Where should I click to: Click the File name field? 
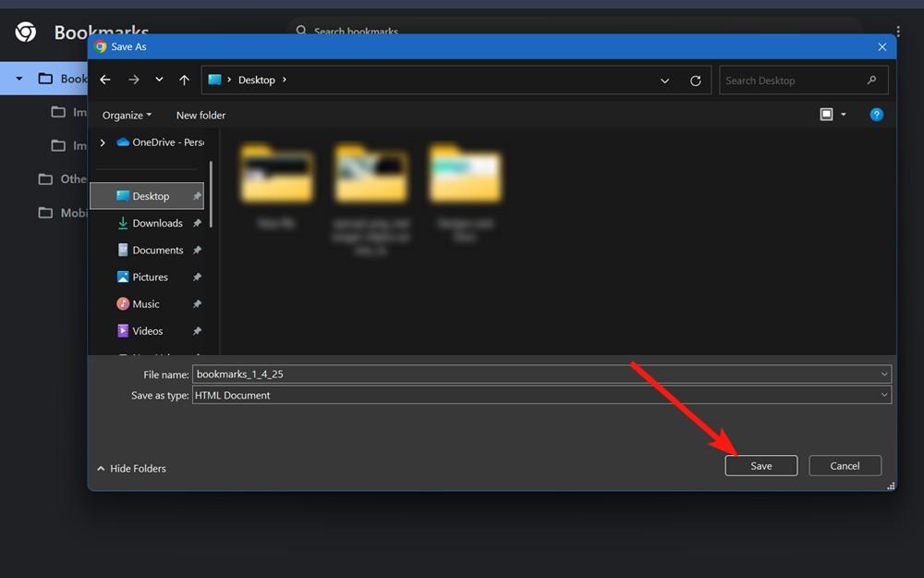coord(541,374)
